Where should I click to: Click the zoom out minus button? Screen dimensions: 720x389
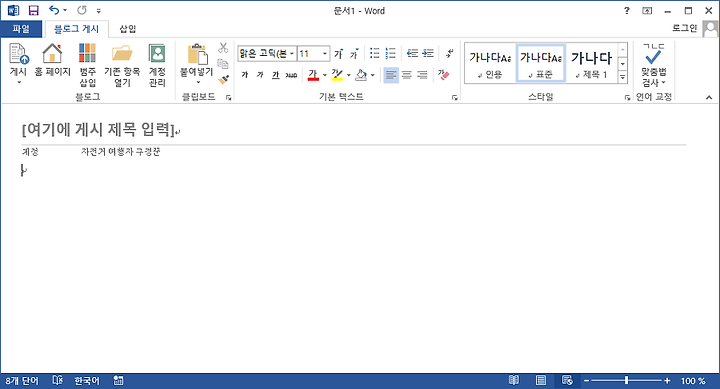click(586, 381)
